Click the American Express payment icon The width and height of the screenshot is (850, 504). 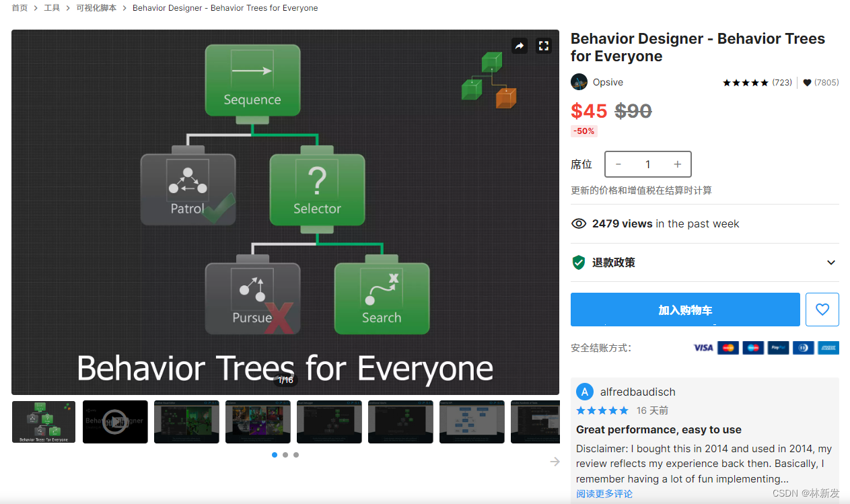pyautogui.click(x=828, y=348)
